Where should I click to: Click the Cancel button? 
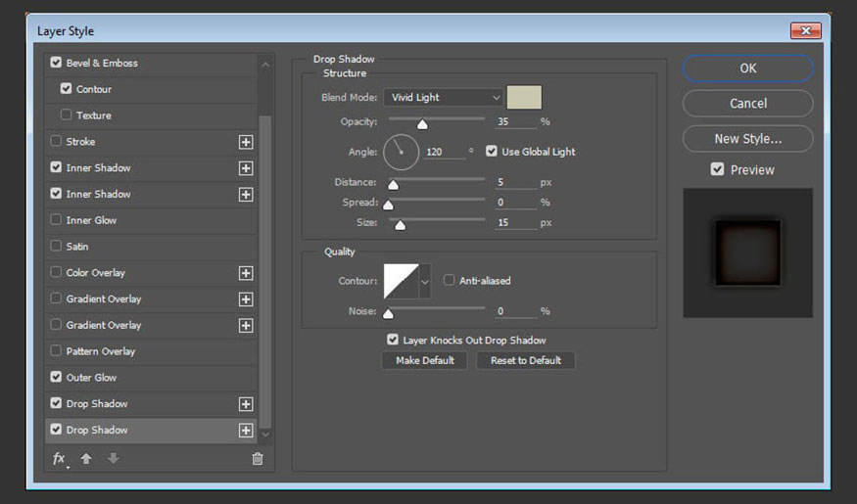pos(747,103)
